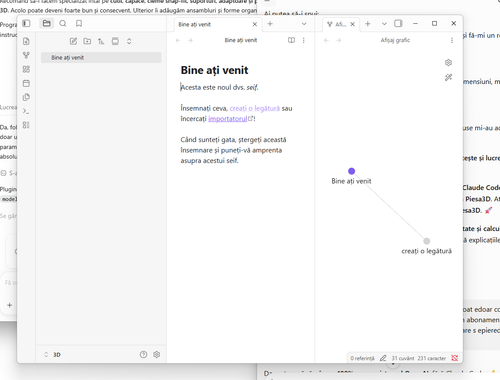Open graph settings gear icon
The height and width of the screenshot is (380, 500).
(x=448, y=62)
